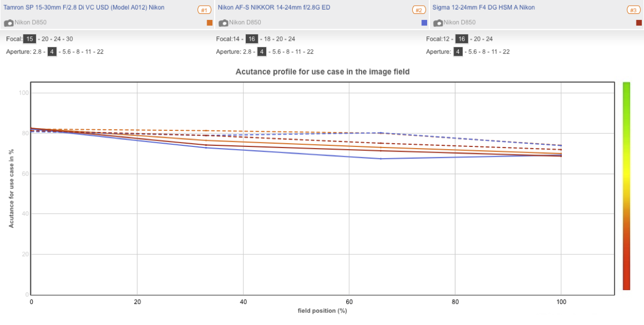The image size is (644, 325).
Task: Click the camera icon under the Nikon AF-S NIKKOR lens
Action: 223,23
